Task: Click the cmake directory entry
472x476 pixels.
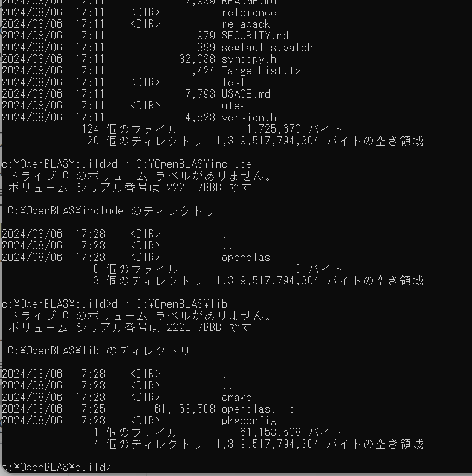Action: coord(237,398)
